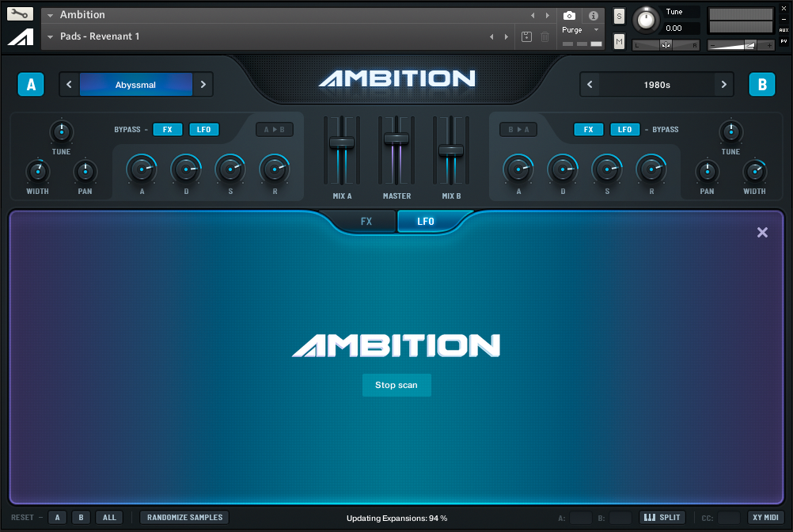The image size is (793, 532).
Task: Click the Kontakt header Tune knob
Action: pos(646,21)
